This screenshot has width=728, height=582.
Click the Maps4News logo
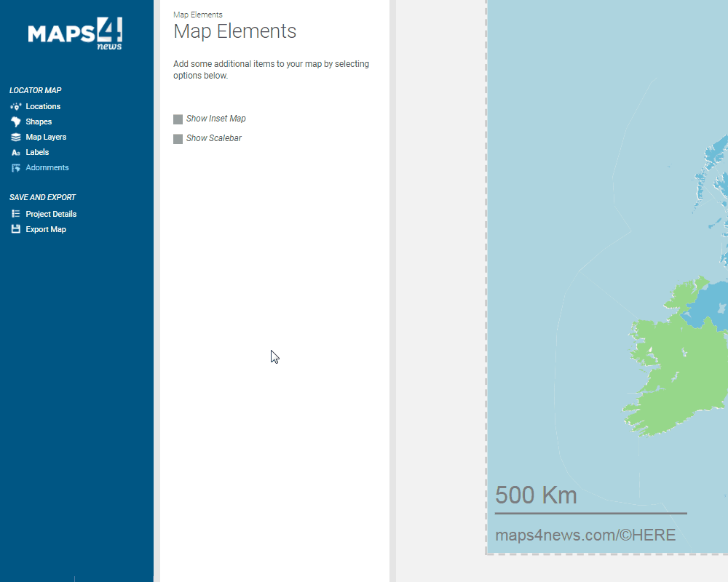pos(75,33)
